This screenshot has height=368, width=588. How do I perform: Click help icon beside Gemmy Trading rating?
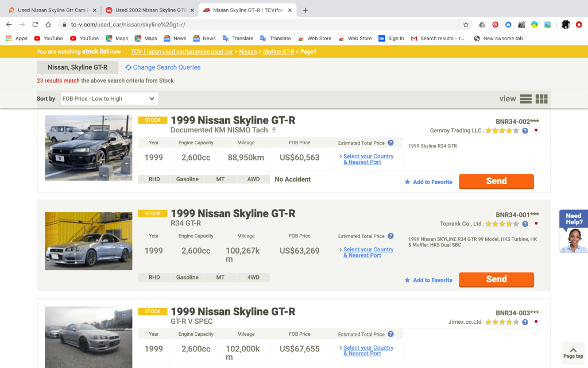pyautogui.click(x=525, y=131)
